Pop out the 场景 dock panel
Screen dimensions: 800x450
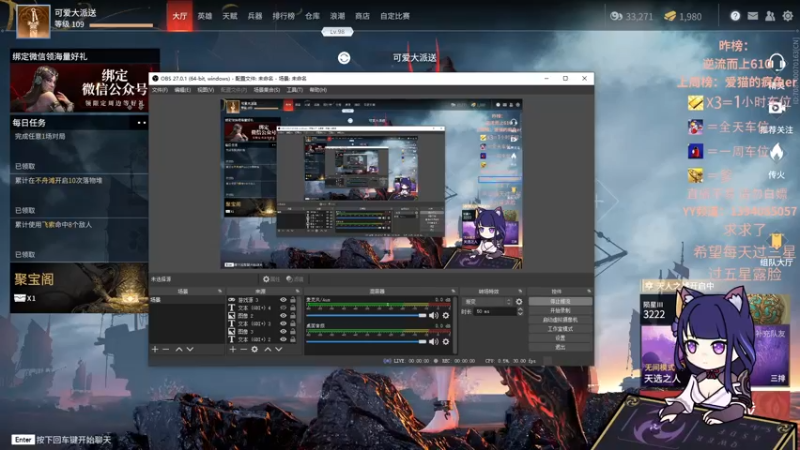pos(220,291)
